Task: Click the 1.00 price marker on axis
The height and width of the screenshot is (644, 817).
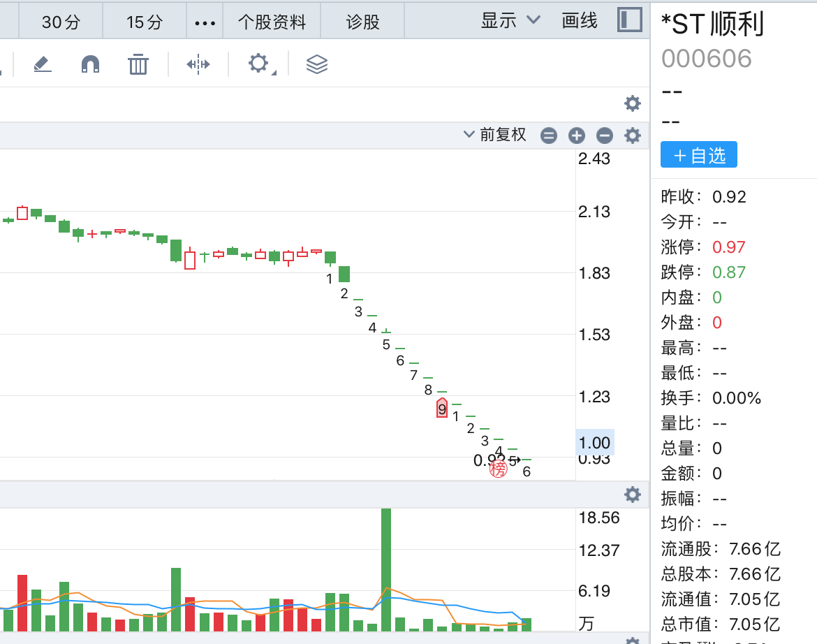Action: tap(594, 442)
